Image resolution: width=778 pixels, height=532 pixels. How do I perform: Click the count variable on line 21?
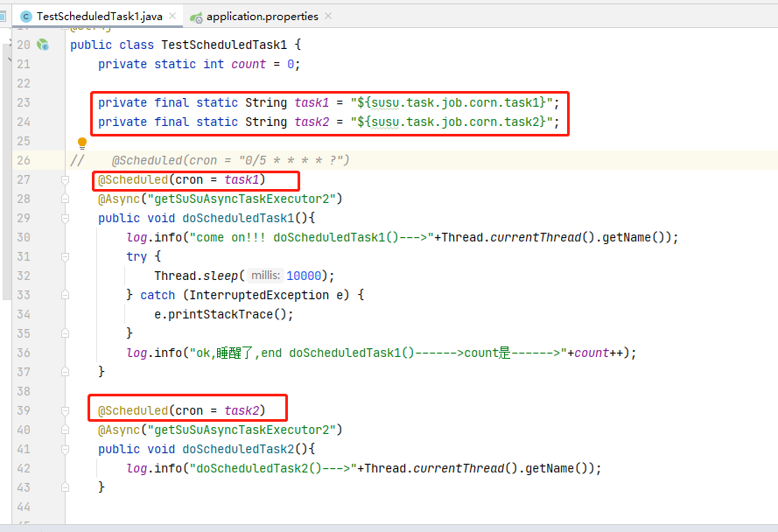tap(248, 63)
